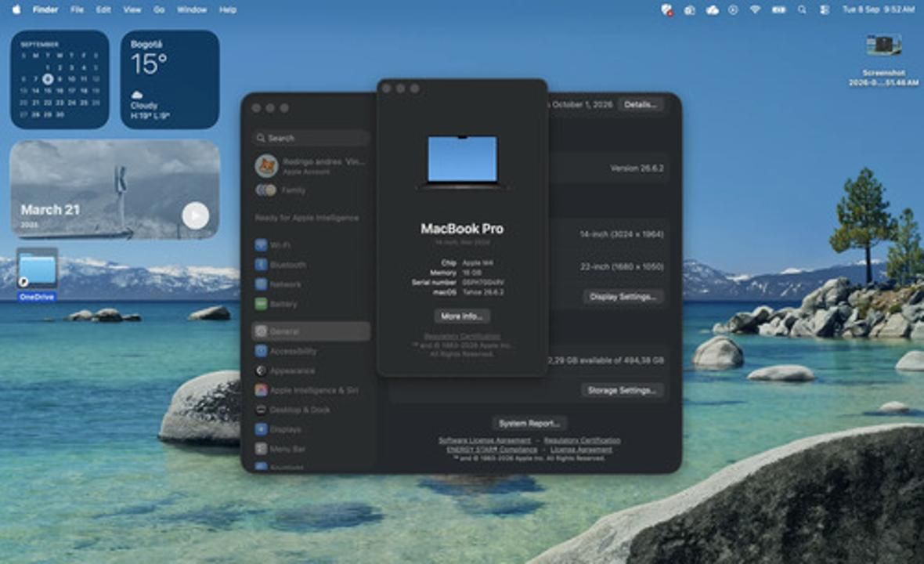The width and height of the screenshot is (924, 564).
Task: Click the circular play icon in menu bar
Action: click(x=733, y=10)
